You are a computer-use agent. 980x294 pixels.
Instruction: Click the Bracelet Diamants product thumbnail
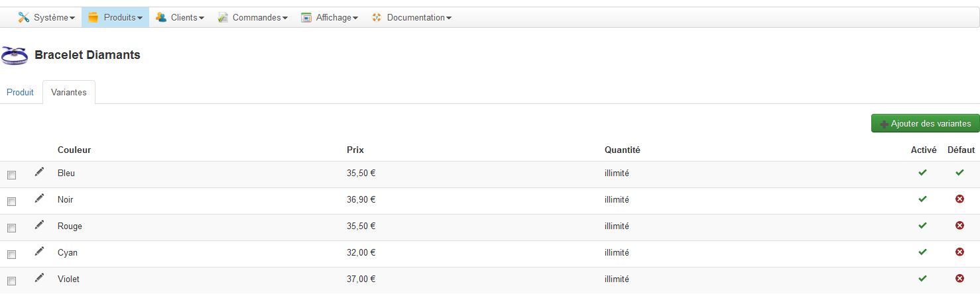[x=15, y=56]
